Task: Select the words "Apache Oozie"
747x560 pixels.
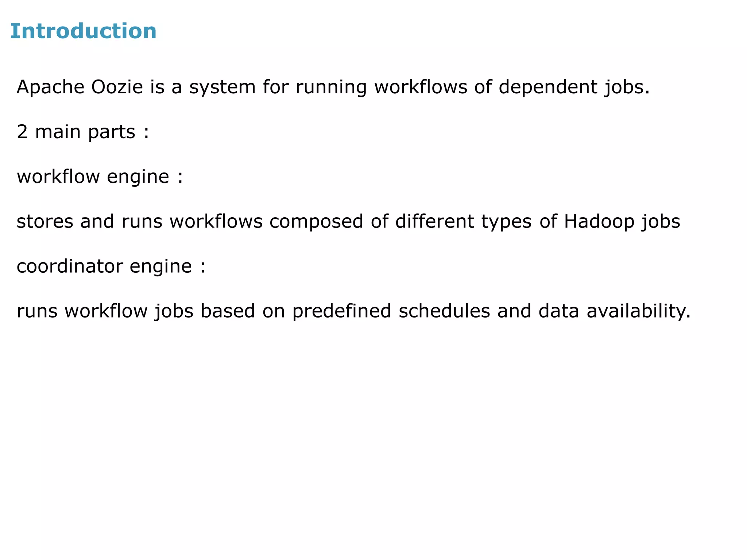Action: pos(80,87)
